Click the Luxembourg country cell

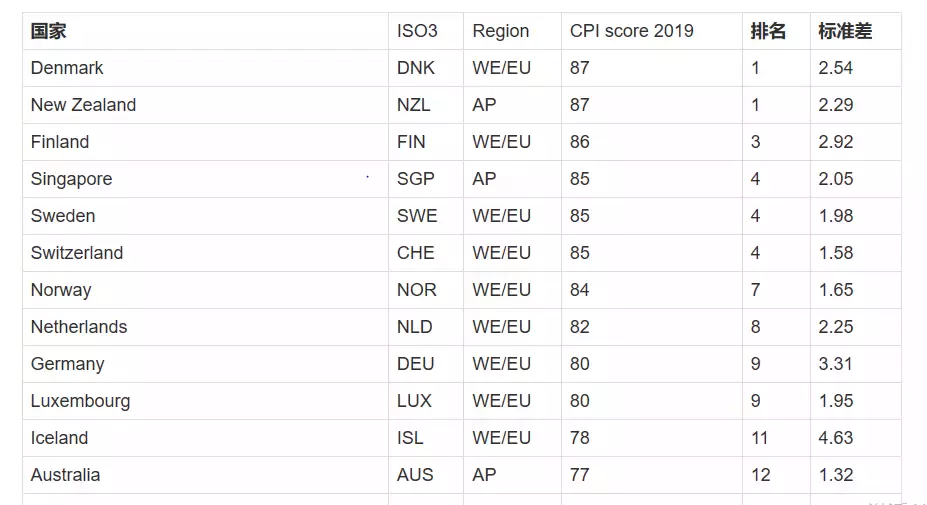80,401
